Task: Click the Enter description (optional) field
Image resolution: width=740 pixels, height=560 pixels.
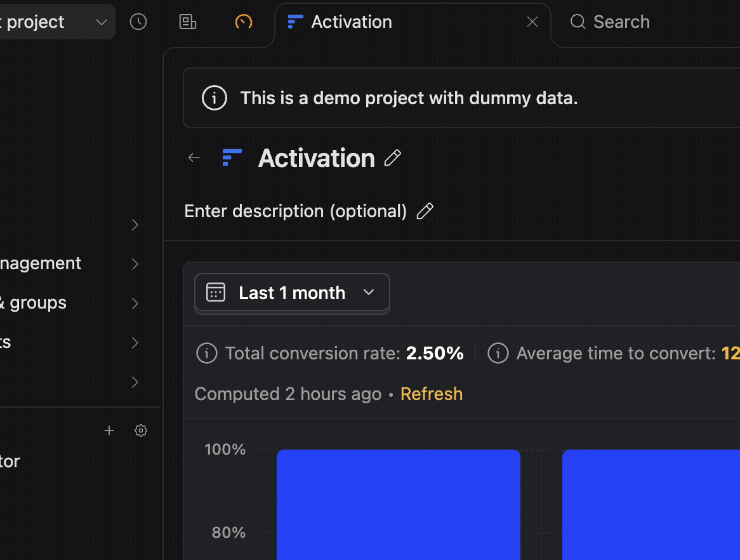Action: (296, 211)
